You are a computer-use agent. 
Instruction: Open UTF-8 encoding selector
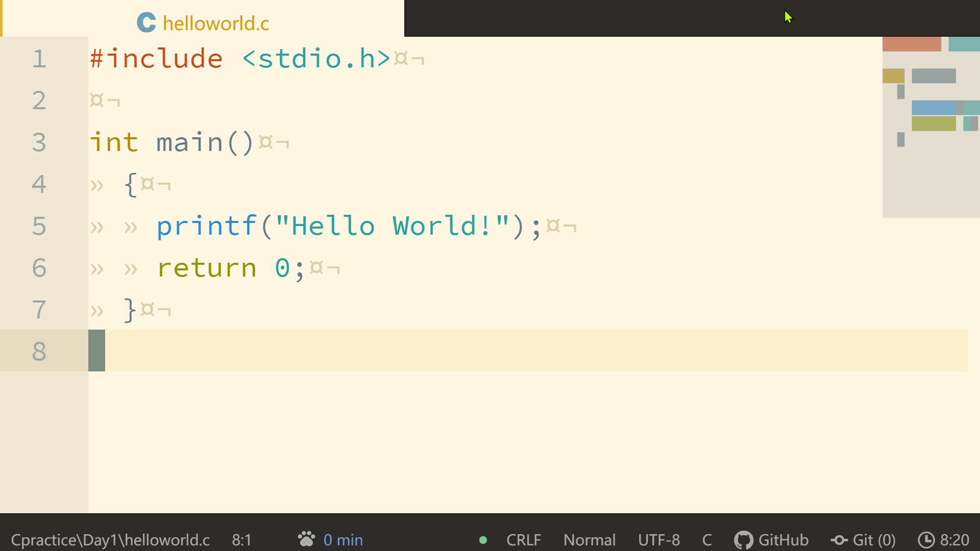(x=658, y=540)
